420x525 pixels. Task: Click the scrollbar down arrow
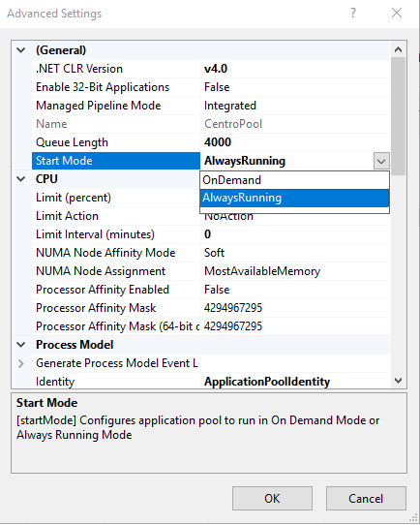[398, 381]
